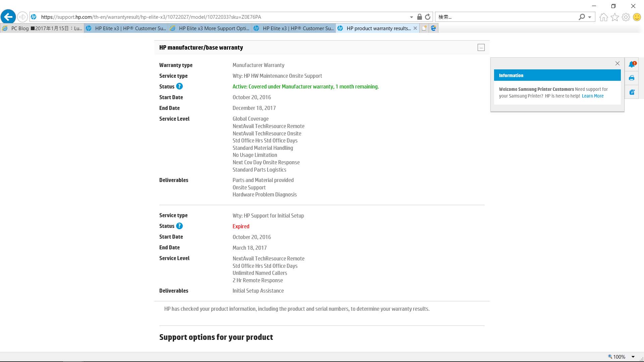Close the HP product warranty results tab
Viewport: 644px width, 362px height.
click(415, 28)
